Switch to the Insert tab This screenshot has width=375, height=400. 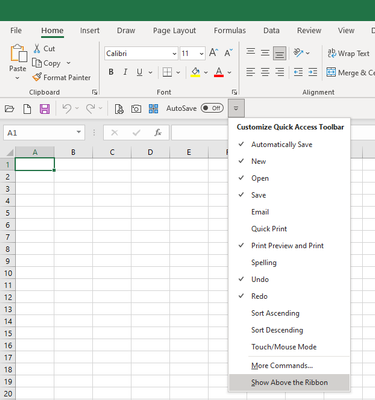click(90, 31)
